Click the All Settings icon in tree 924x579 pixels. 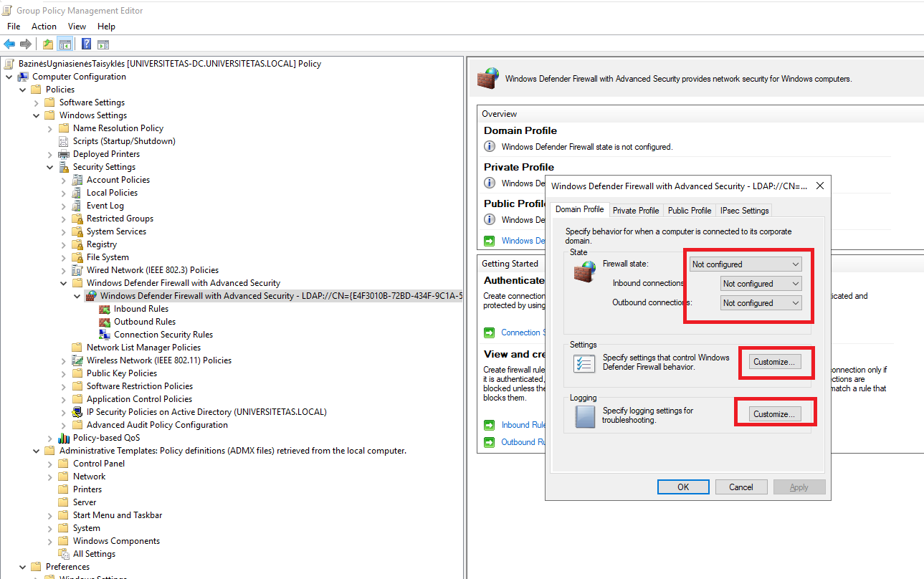(x=64, y=554)
